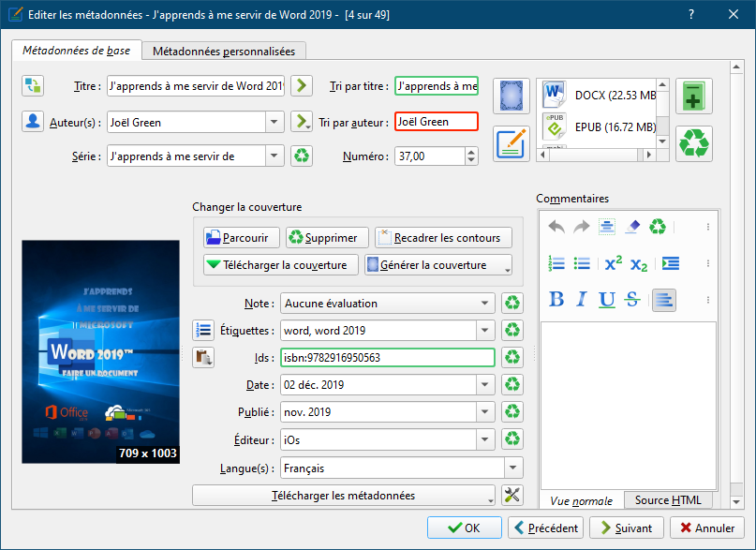Clear the Publié field with recycle icon
This screenshot has width=756, height=550.
(512, 411)
